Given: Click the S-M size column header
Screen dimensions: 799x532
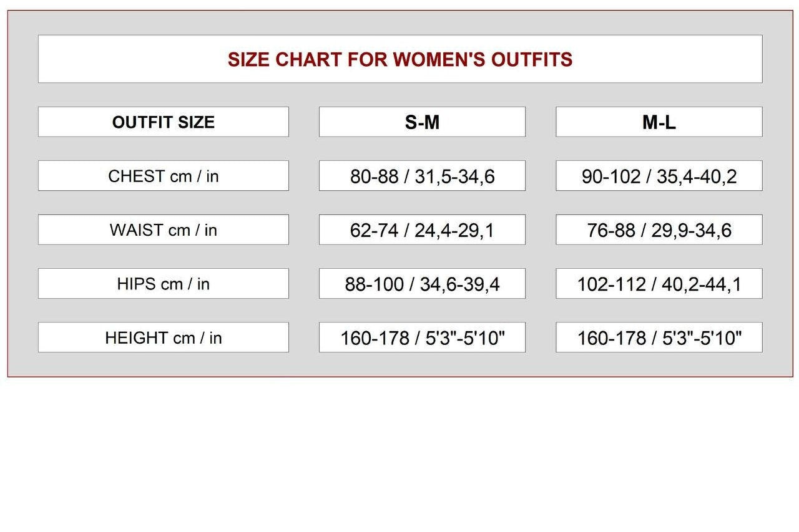Looking at the screenshot, I should pyautogui.click(x=423, y=122).
